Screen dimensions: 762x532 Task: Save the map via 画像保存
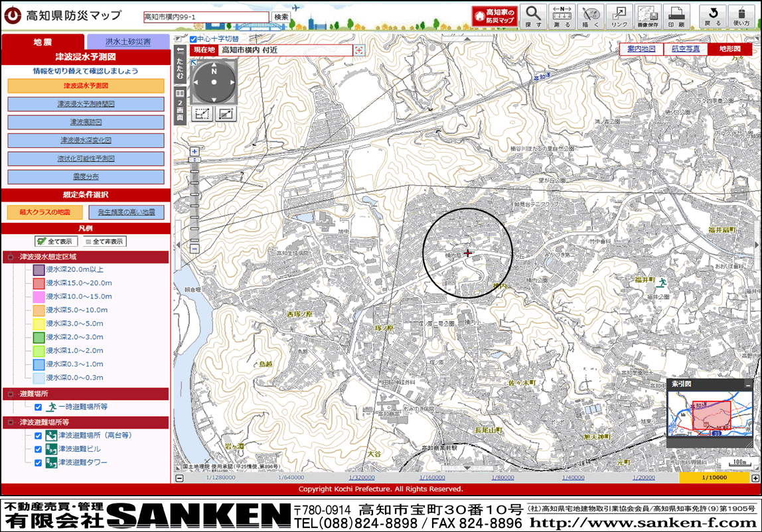tap(648, 16)
